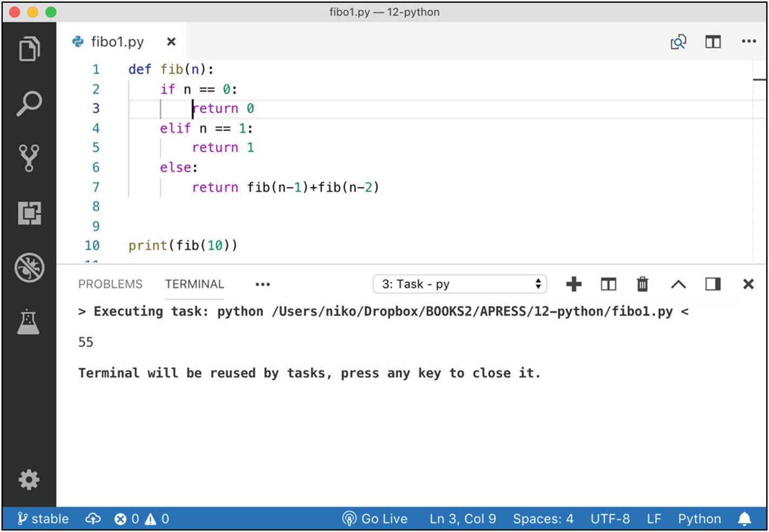The width and height of the screenshot is (769, 532).
Task: Click line number 10 in the gutter
Action: tap(92, 246)
